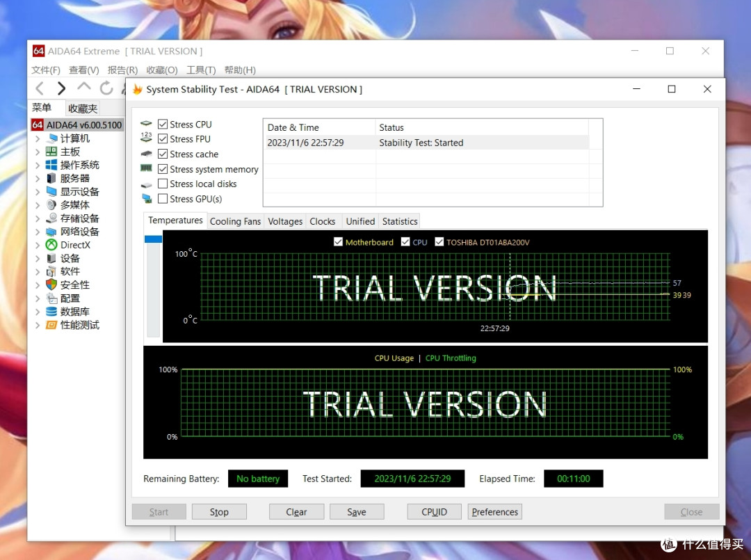Expand the 主板 tree node
The image size is (751, 560).
[38, 152]
